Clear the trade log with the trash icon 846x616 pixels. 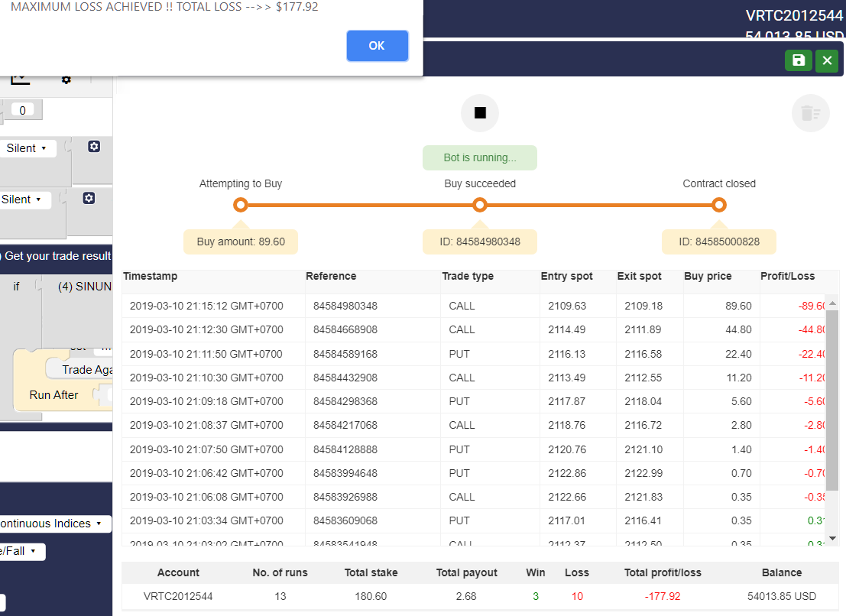810,113
